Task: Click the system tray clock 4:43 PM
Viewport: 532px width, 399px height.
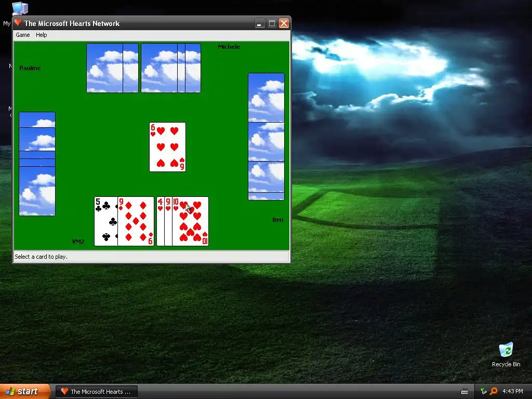Action: (x=513, y=392)
